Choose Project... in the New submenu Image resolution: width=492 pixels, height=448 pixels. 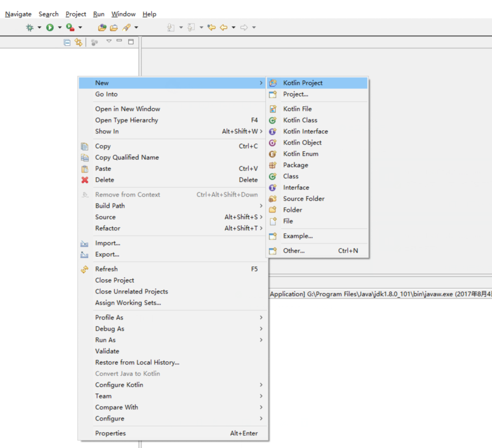(x=317, y=94)
